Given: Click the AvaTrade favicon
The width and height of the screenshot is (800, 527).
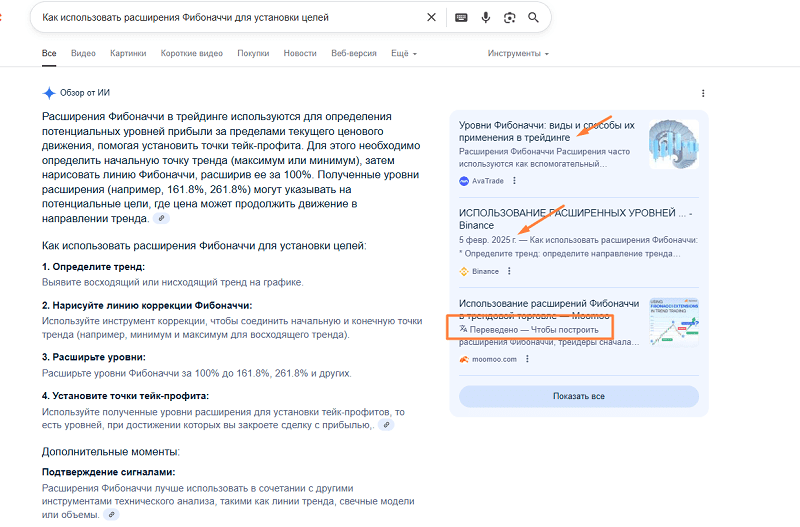Looking at the screenshot, I should (464, 181).
